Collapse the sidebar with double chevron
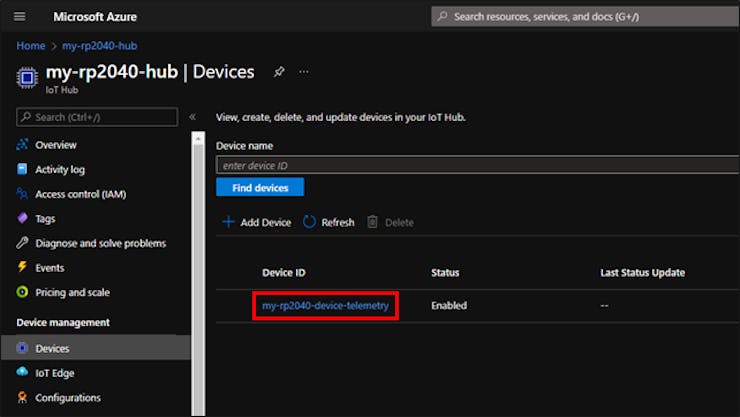Screen dimensions: 740x417 [x=192, y=117]
